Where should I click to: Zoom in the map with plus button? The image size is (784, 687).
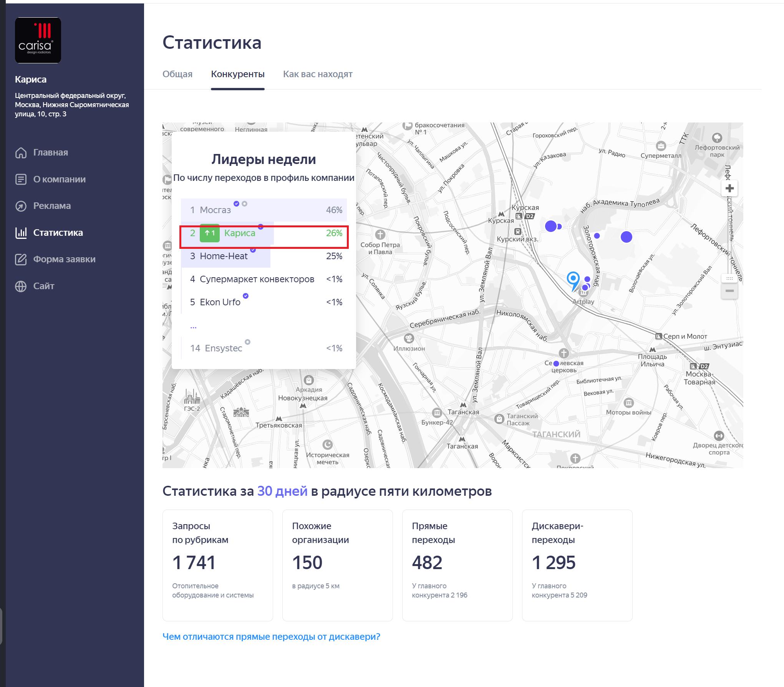tap(729, 189)
